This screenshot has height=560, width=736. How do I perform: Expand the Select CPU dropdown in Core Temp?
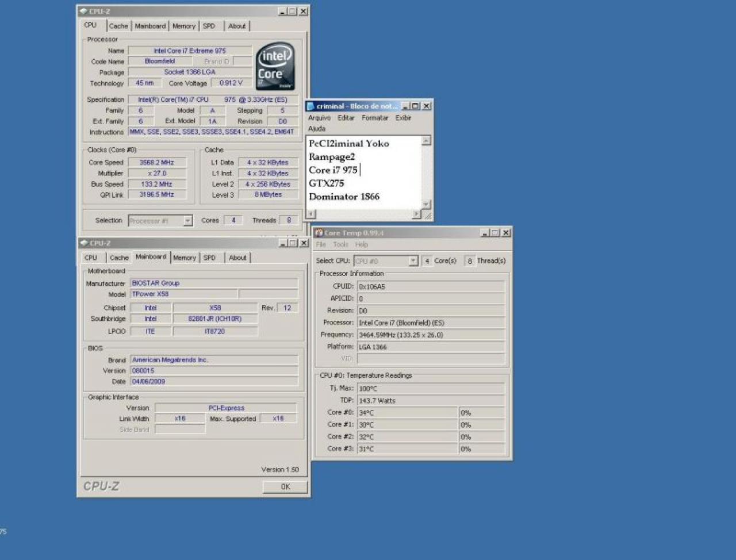pos(413,261)
